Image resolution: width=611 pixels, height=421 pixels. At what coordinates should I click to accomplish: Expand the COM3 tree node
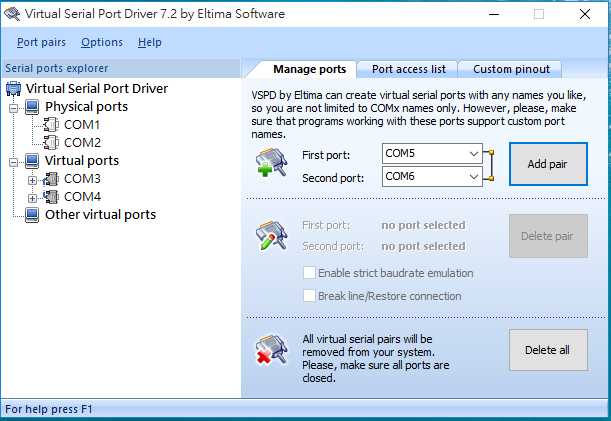coord(32,180)
